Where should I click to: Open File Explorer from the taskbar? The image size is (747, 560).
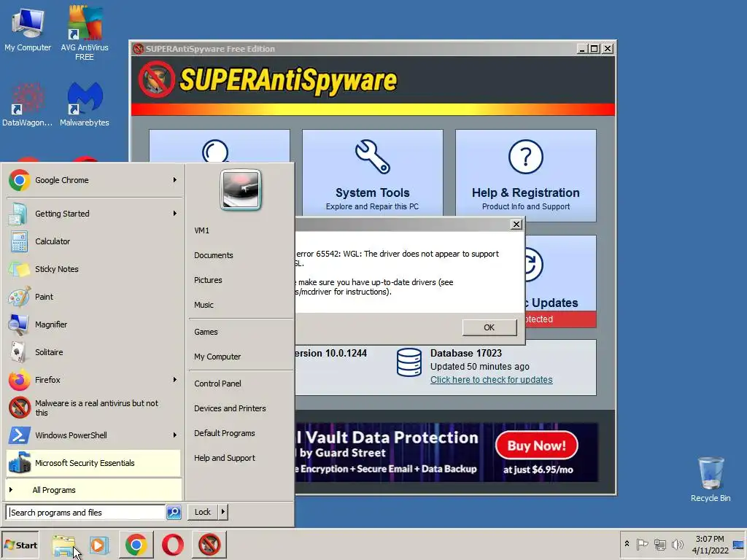pos(64,545)
